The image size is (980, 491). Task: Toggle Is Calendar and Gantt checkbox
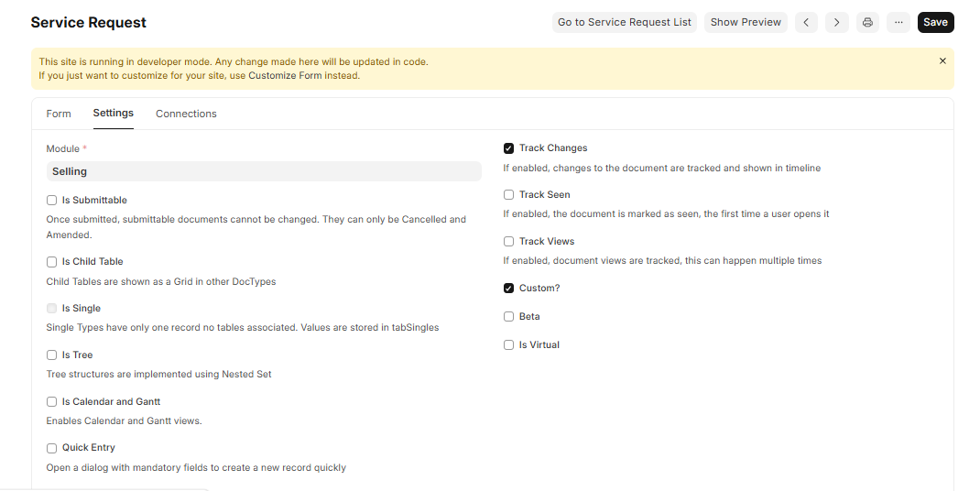coord(52,402)
